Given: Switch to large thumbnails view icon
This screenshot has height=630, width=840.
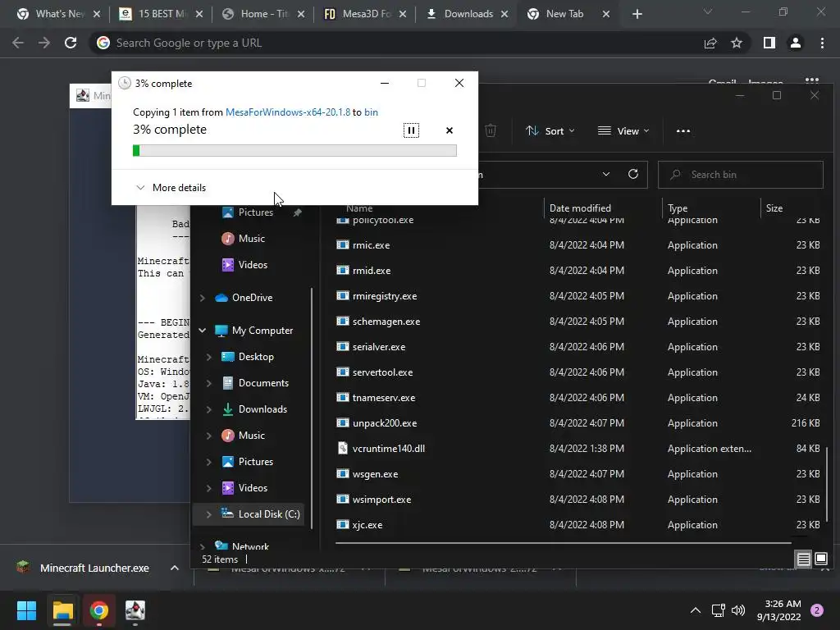Looking at the screenshot, I should [x=820, y=559].
